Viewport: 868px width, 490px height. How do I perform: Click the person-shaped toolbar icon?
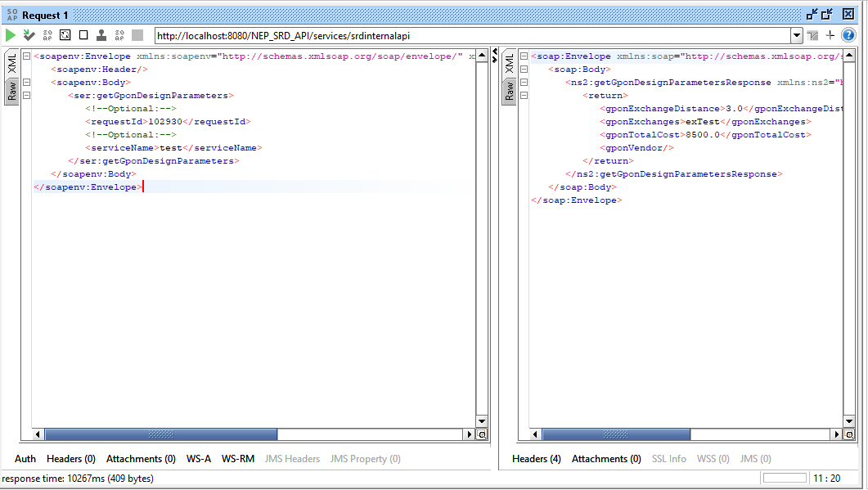point(101,35)
